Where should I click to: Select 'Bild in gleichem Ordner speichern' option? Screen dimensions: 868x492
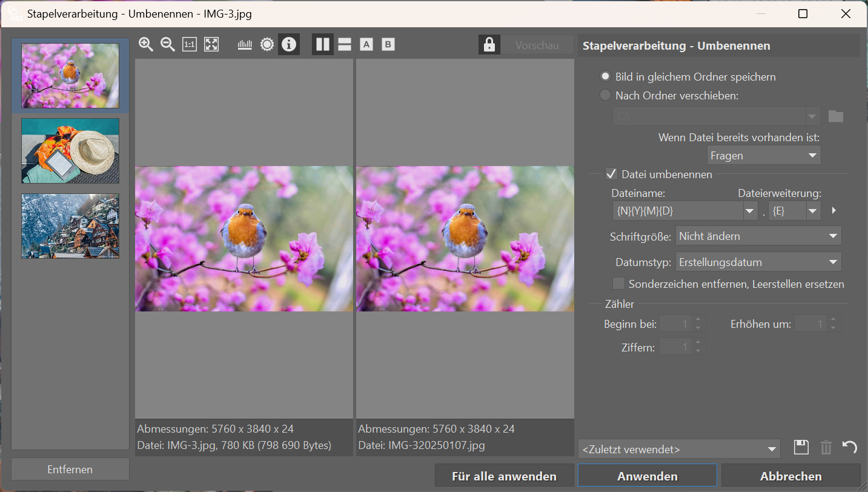click(688, 77)
